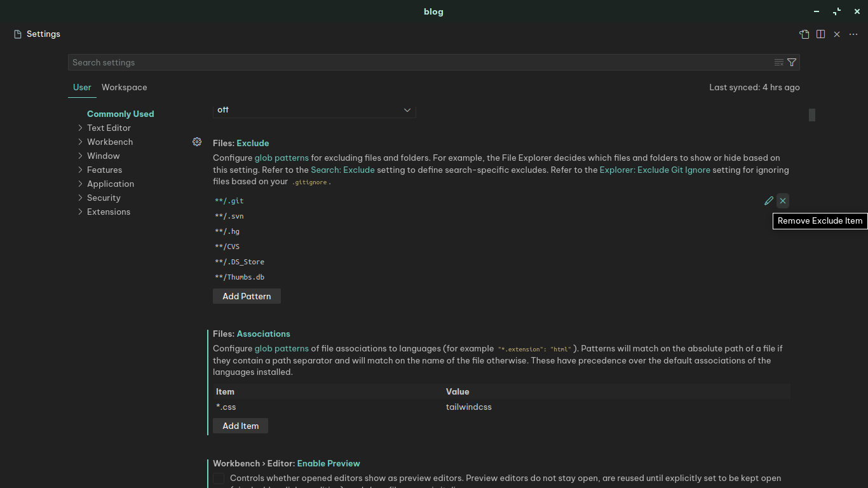This screenshot has height=488, width=868.
Task: Click the settings scrollbar thumb
Action: click(x=812, y=115)
